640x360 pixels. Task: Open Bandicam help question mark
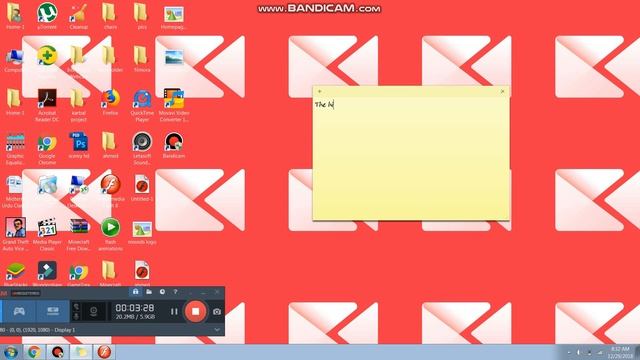[175, 291]
